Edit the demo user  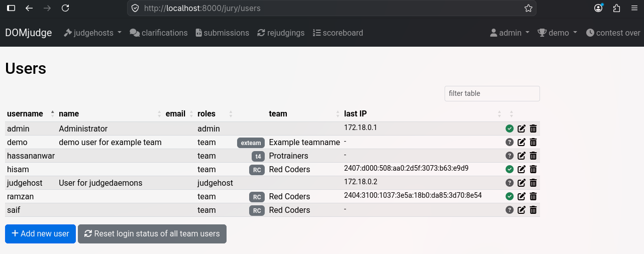pyautogui.click(x=521, y=142)
